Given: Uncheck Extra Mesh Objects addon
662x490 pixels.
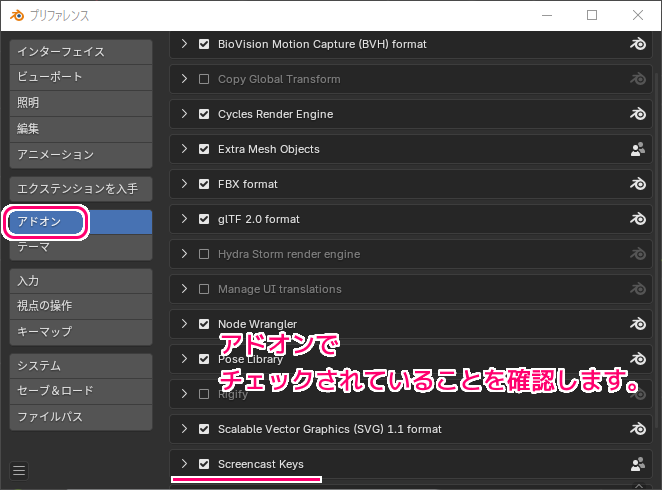Looking at the screenshot, I should click(204, 149).
